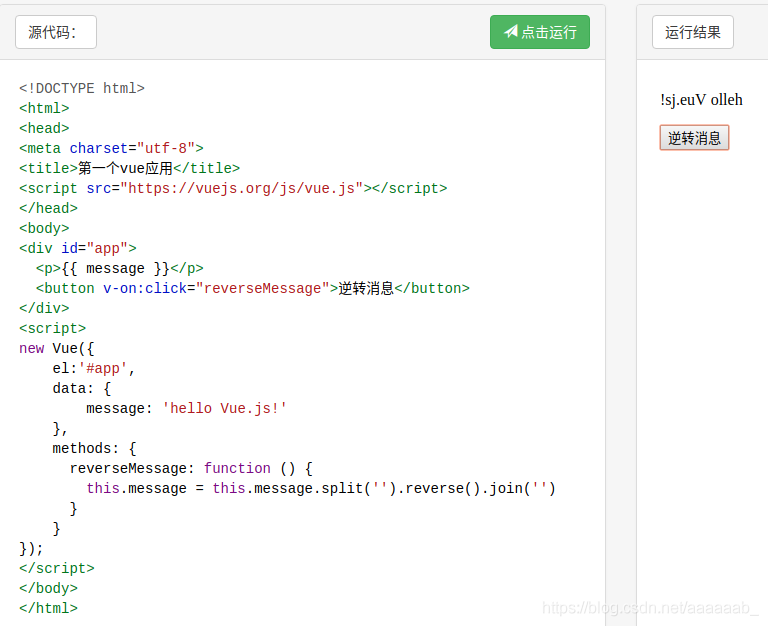This screenshot has height=626, width=768.
Task: Click the split reverse join statement
Action: (320, 488)
